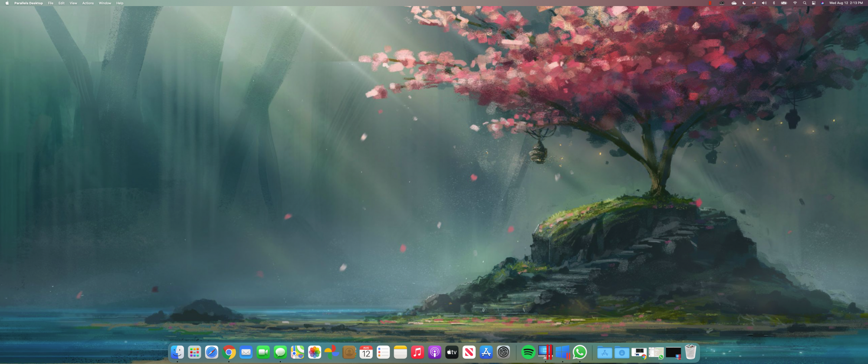Open the Mail app in Dock
This screenshot has width=868, height=364.
click(x=246, y=352)
